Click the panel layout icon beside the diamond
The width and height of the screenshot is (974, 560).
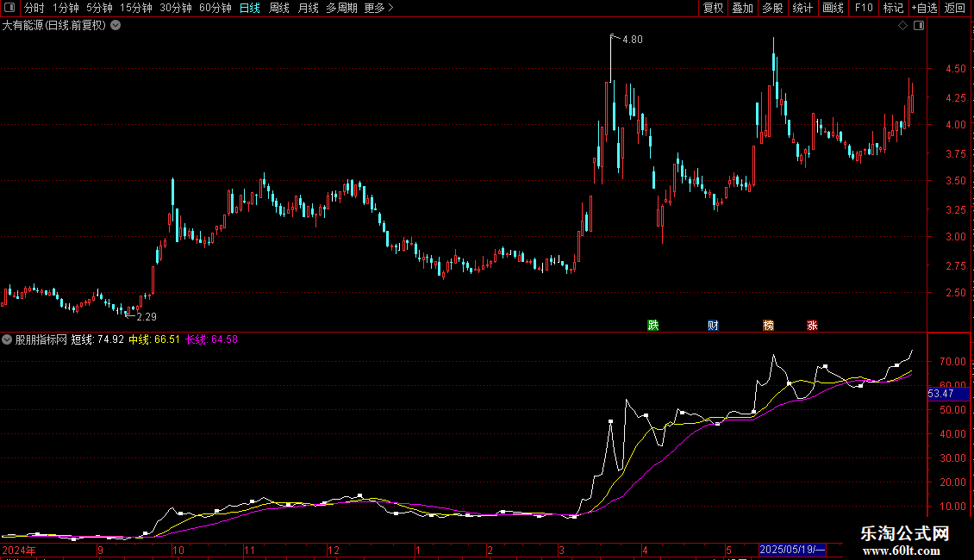(918, 26)
